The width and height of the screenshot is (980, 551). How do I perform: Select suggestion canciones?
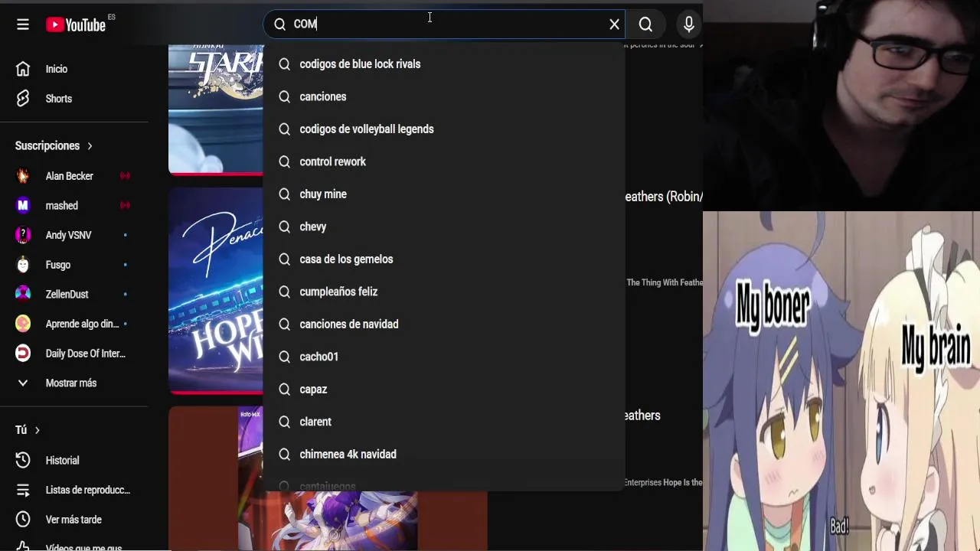[x=444, y=96]
